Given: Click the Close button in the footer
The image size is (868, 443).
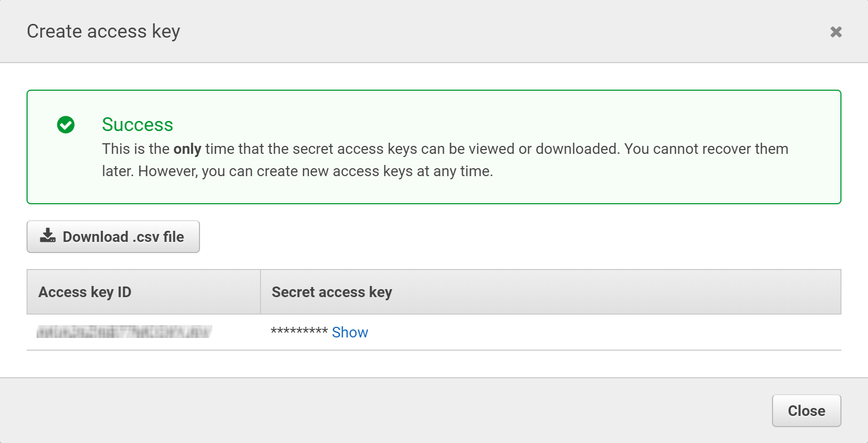Looking at the screenshot, I should click(806, 411).
